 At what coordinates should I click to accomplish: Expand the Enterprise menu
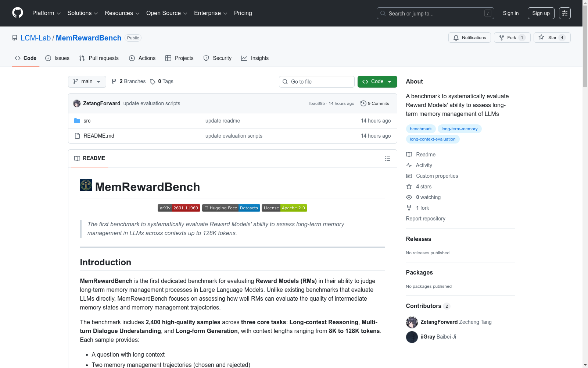pos(211,13)
